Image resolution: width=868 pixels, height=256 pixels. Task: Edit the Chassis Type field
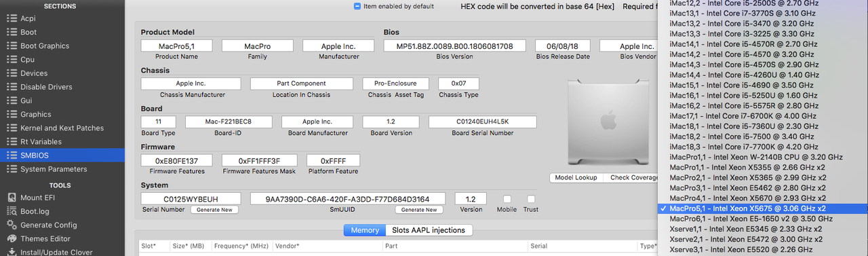(458, 84)
